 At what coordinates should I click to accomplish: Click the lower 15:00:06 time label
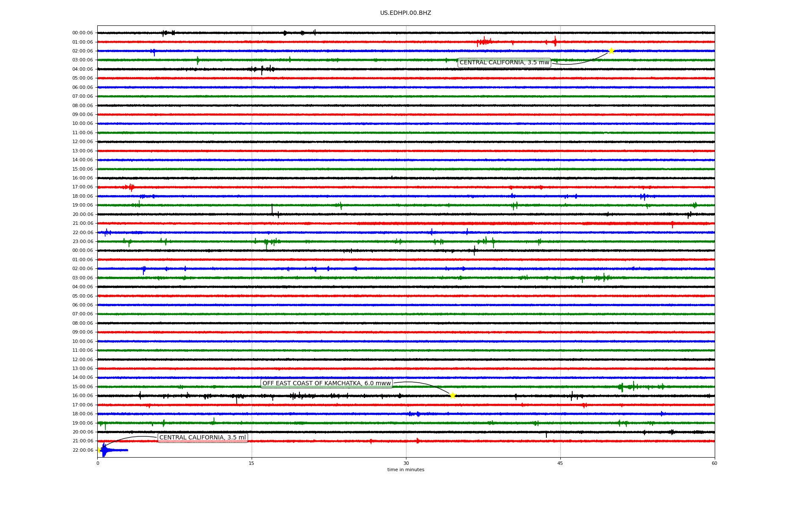click(x=82, y=387)
